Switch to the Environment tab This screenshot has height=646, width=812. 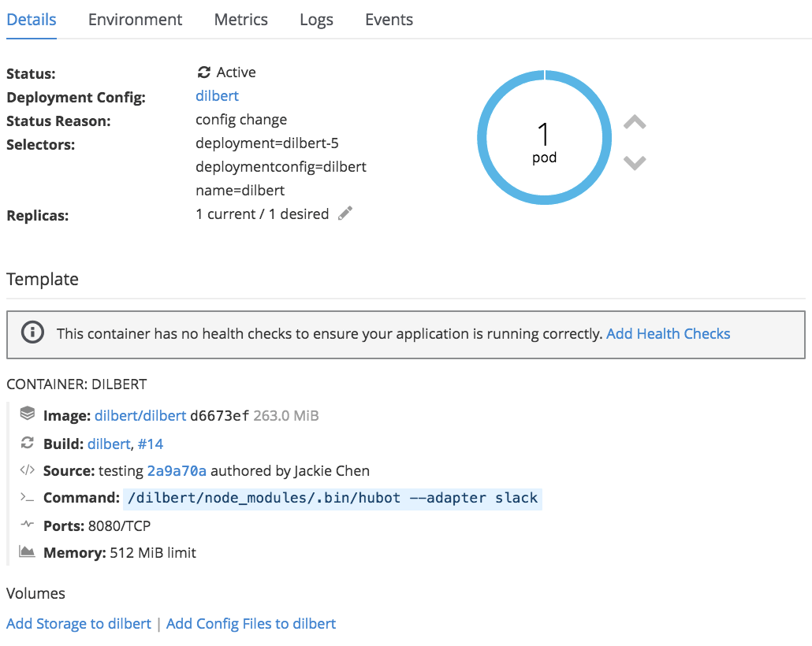[x=135, y=20]
